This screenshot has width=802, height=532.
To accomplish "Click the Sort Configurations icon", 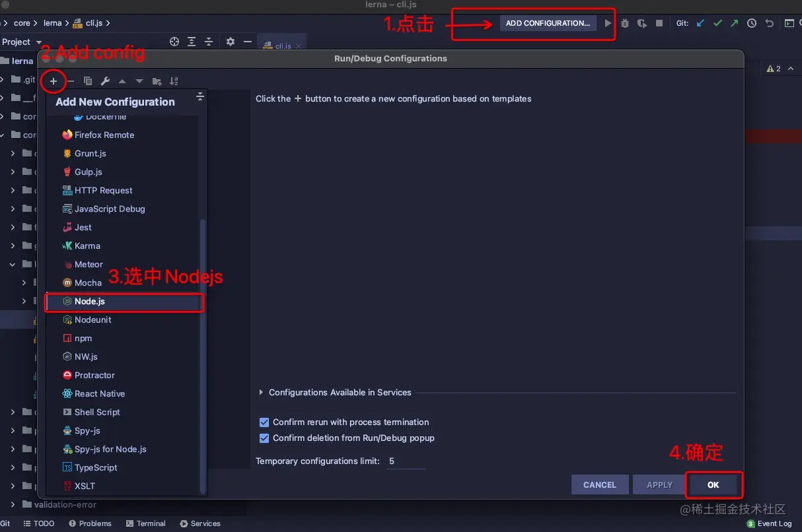I will tap(174, 81).
